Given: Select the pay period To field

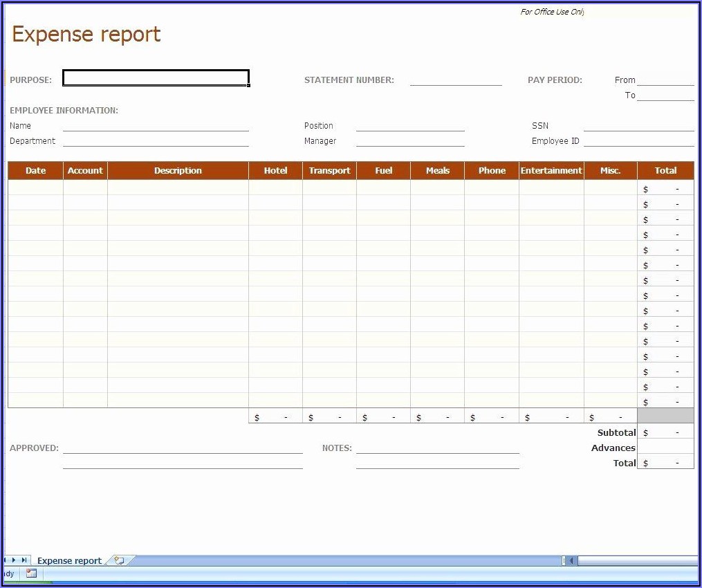Looking at the screenshot, I should click(665, 95).
